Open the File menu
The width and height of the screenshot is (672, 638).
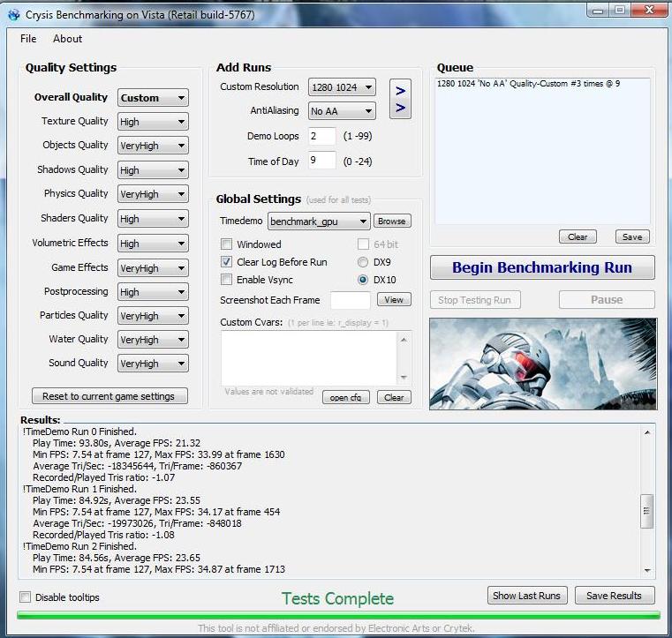coord(28,39)
